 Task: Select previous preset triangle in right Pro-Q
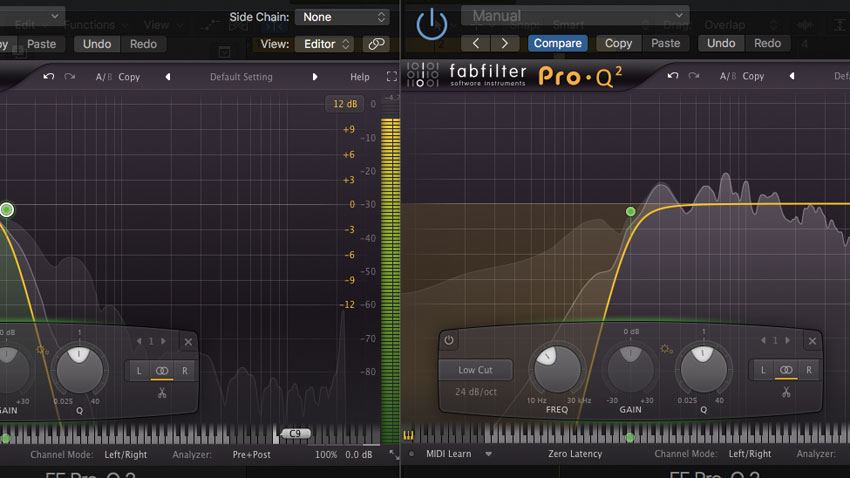click(792, 76)
